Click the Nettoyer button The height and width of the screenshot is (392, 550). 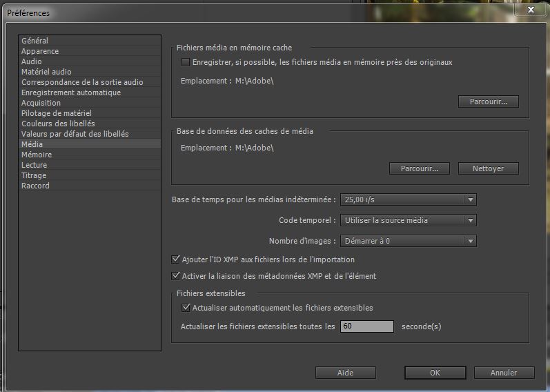(x=489, y=168)
